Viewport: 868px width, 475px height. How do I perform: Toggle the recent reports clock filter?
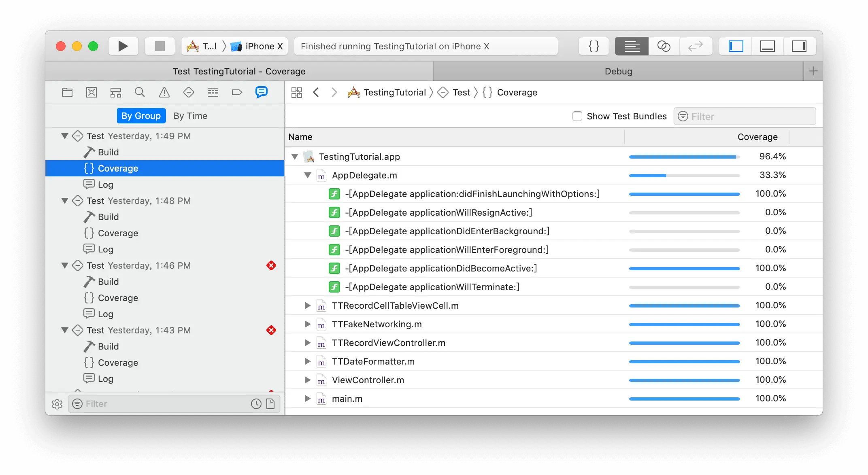tap(256, 404)
